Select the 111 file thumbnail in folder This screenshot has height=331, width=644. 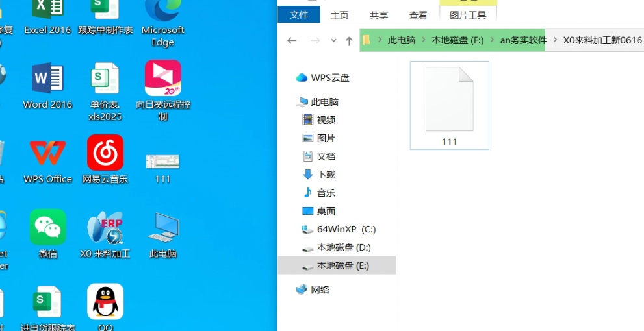(x=449, y=105)
